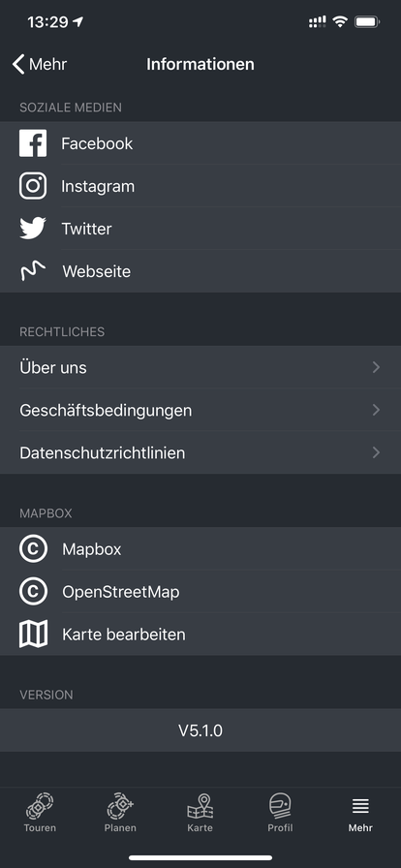Tap the V5.1.0 version row
The height and width of the screenshot is (868, 401).
[x=200, y=730]
